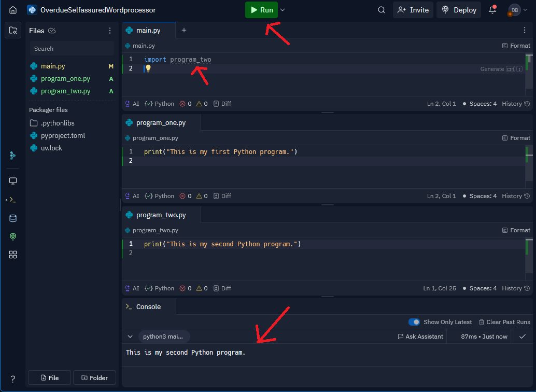536x392 pixels.
Task: Click Format for main.py
Action: click(x=516, y=46)
